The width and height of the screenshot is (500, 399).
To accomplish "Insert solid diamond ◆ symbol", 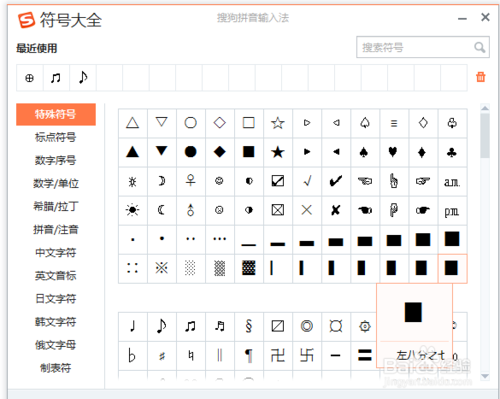I will 220,152.
